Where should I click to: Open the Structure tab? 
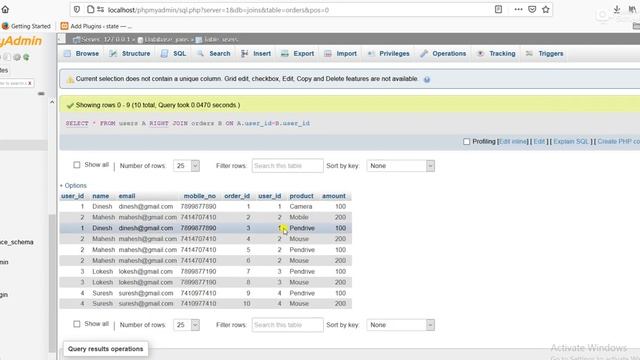coord(130,53)
